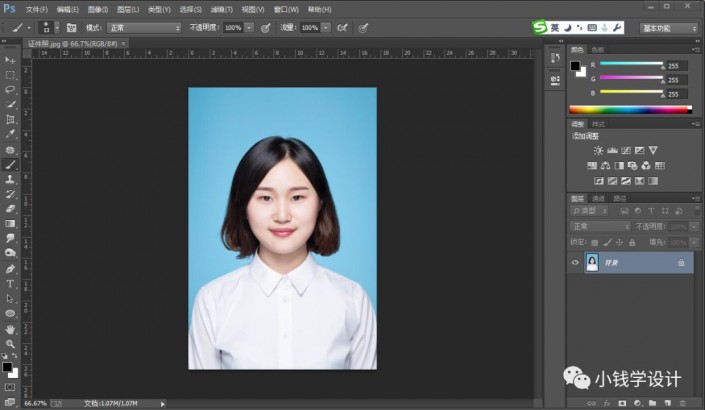This screenshot has width=705, height=410.
Task: Toggle lock image pixels
Action: click(x=607, y=243)
